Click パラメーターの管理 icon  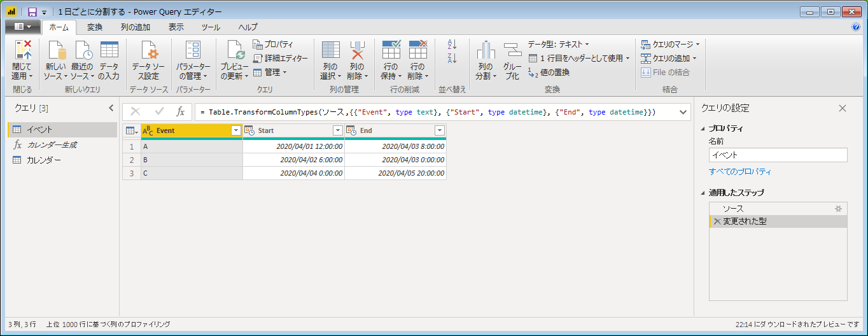pos(193,50)
